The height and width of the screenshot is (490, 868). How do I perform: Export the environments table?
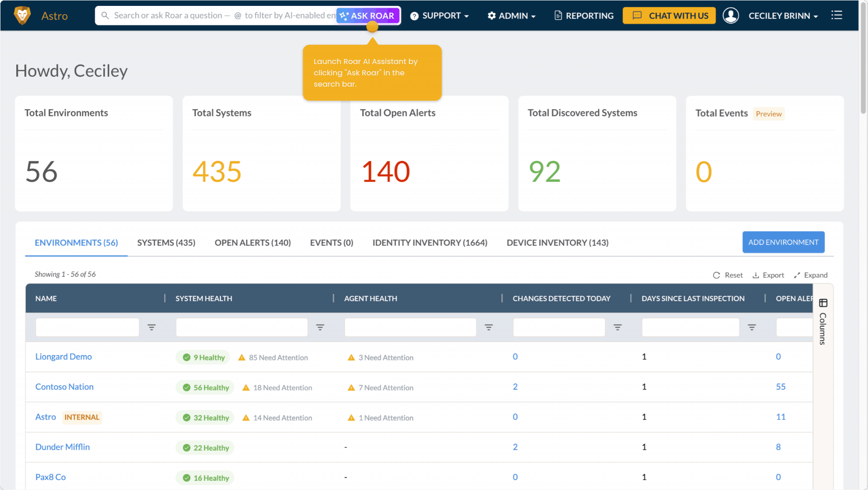coord(768,275)
